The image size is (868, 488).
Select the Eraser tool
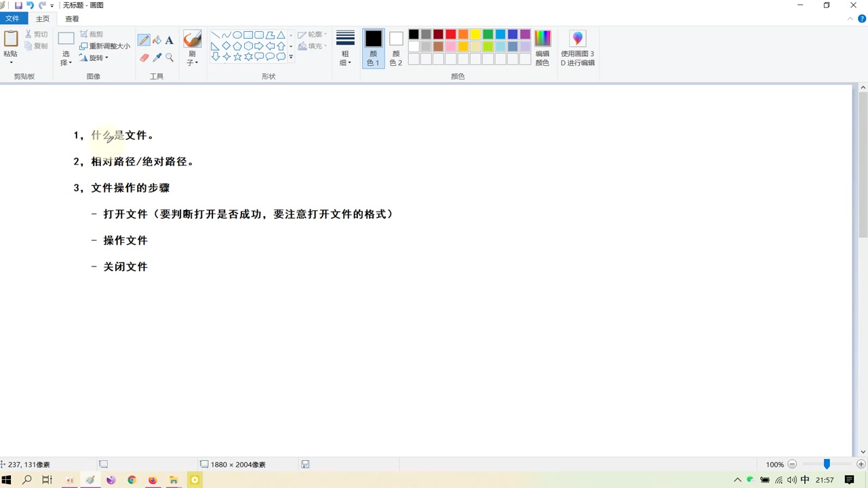coord(144,58)
